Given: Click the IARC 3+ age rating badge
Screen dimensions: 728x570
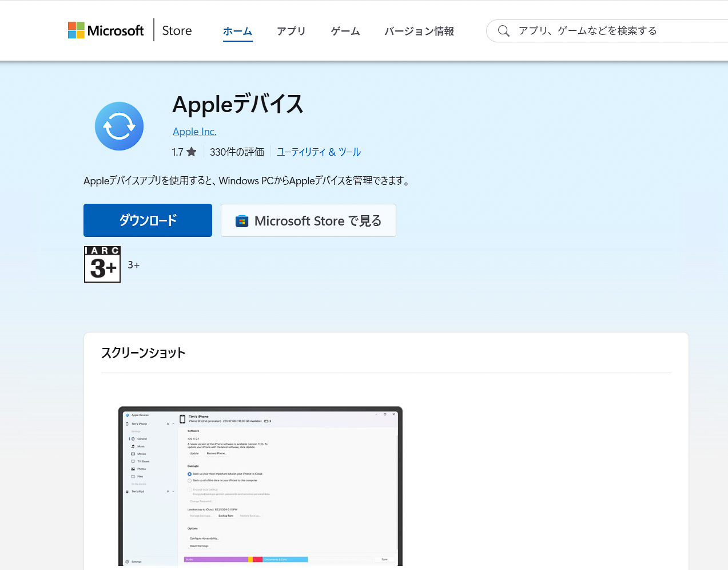Looking at the screenshot, I should pos(102,264).
